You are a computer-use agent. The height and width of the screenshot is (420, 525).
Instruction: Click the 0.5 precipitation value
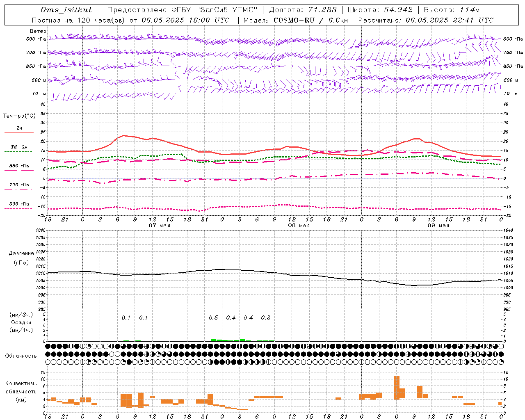point(213,318)
